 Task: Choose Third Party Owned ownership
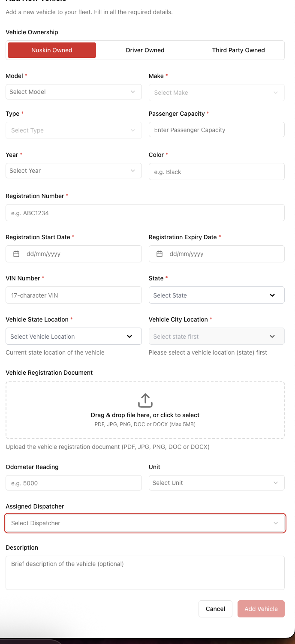tap(238, 50)
